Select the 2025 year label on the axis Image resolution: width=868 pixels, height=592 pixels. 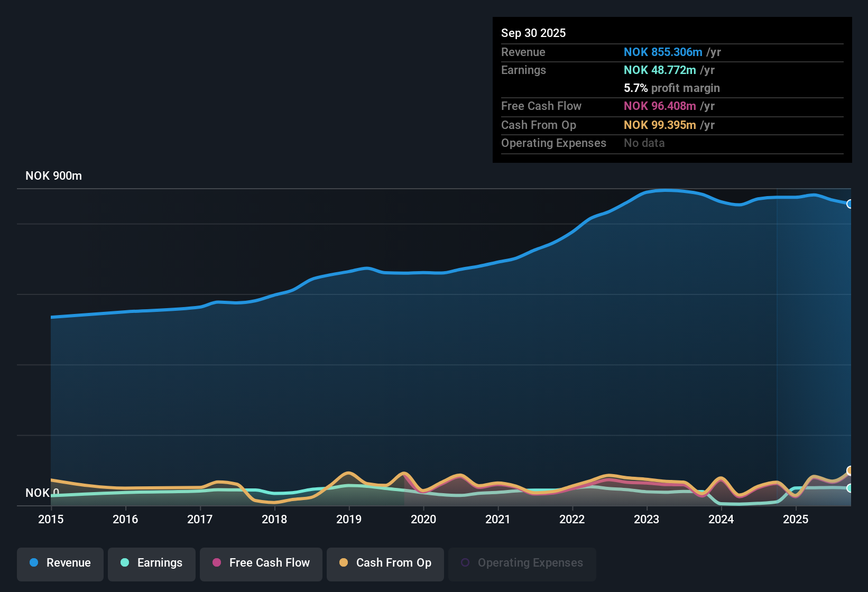point(796,520)
